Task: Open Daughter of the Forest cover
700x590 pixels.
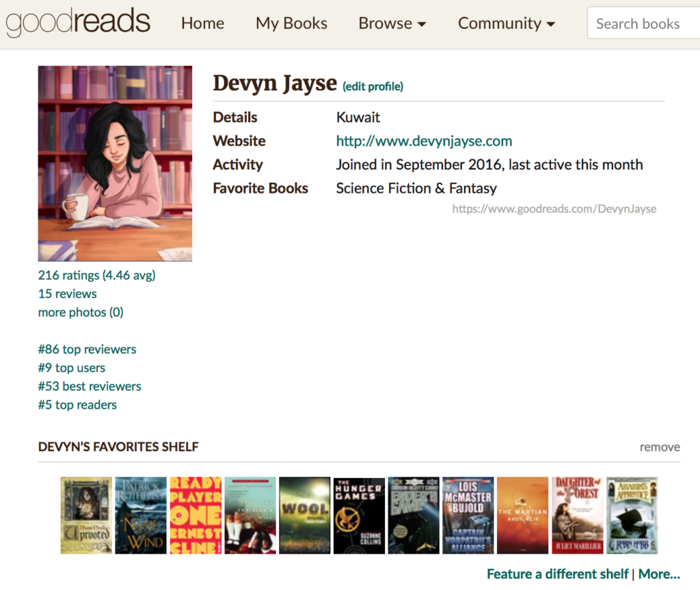Action: click(577, 515)
